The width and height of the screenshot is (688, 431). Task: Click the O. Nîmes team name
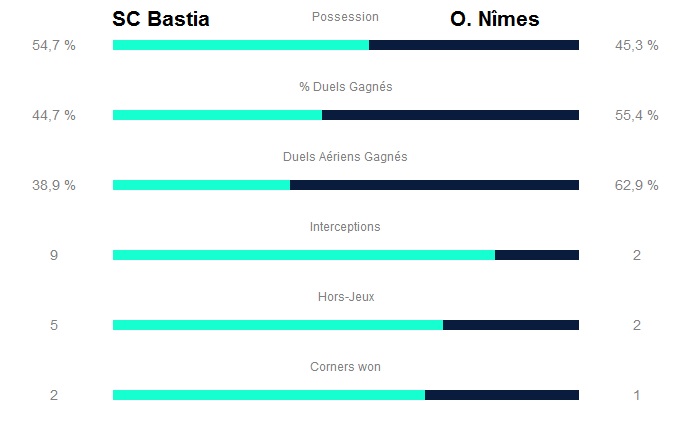[x=494, y=19]
